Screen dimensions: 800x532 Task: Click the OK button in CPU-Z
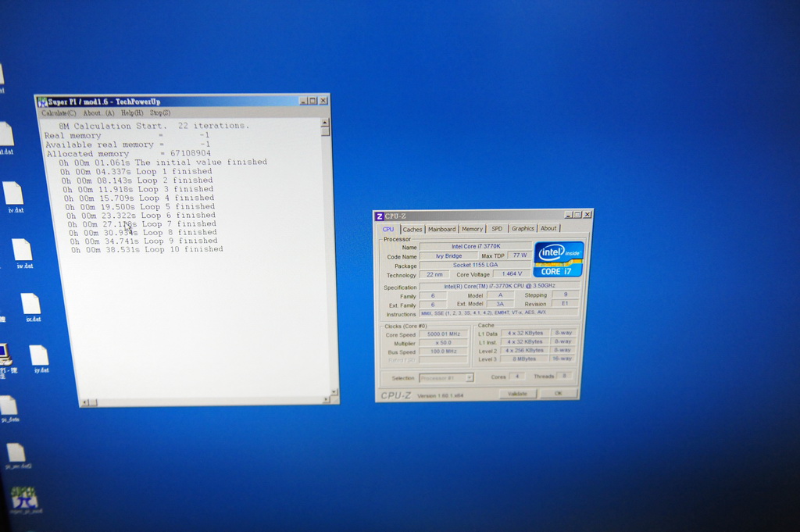point(558,393)
